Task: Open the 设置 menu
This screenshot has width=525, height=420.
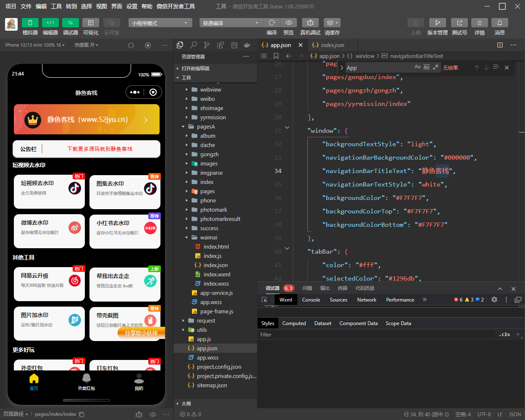Action: coord(132,6)
